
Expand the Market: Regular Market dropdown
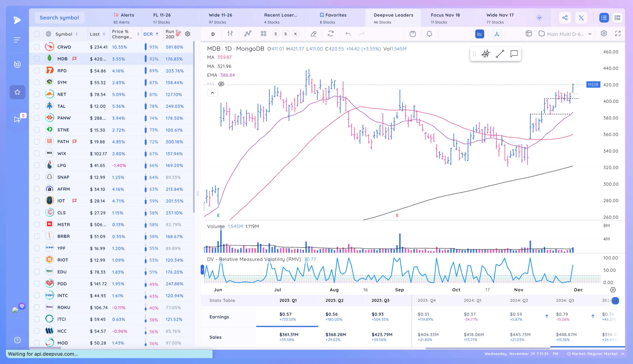pos(596,353)
